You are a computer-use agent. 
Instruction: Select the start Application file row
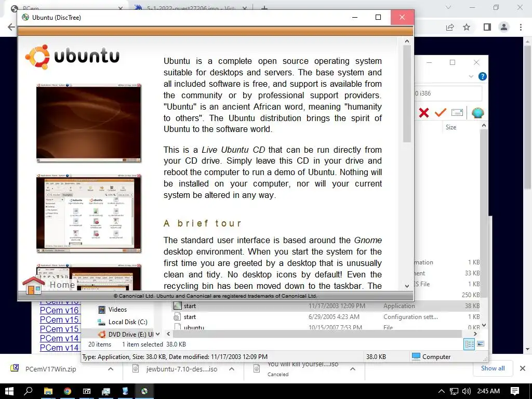pos(327,305)
